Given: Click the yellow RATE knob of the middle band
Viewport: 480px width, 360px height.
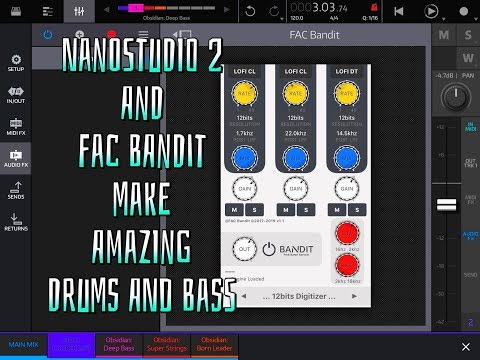Looking at the screenshot, I should [x=295, y=93].
